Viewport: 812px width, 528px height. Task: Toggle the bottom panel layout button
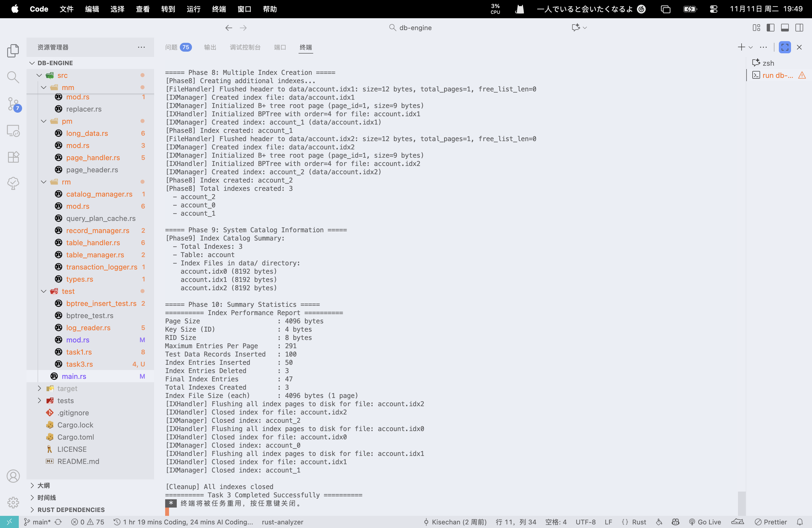785,28
